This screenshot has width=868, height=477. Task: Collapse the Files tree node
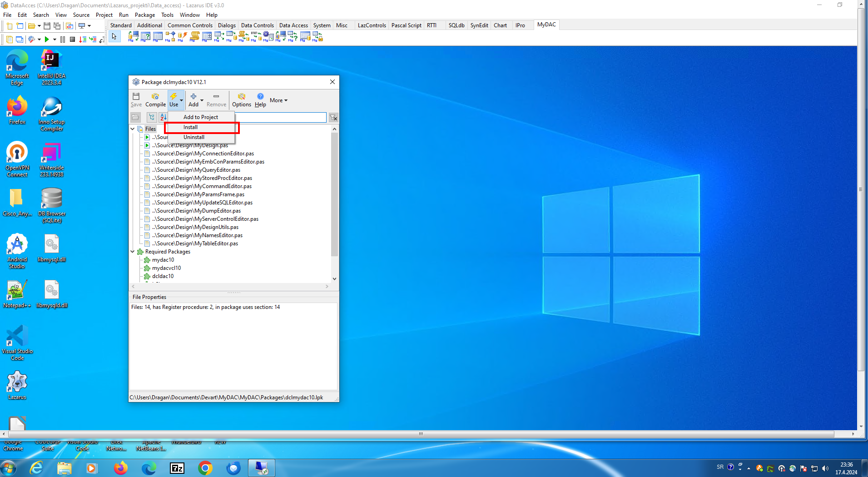coord(133,129)
